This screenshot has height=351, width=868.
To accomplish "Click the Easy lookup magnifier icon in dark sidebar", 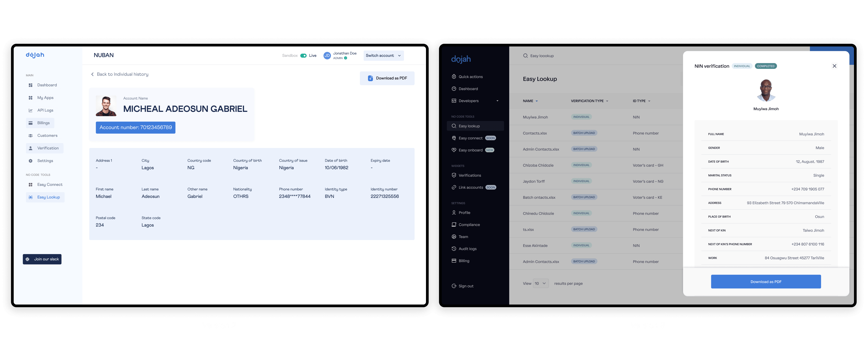I will point(454,126).
